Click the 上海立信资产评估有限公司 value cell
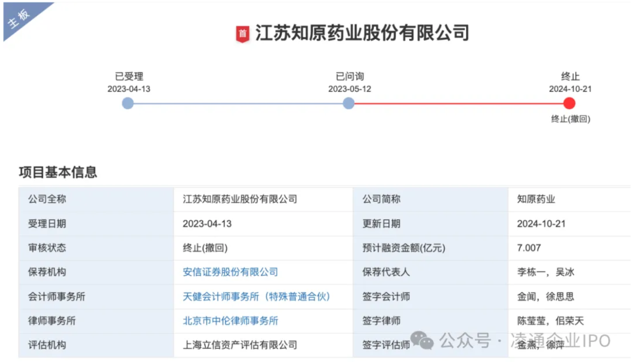Screen dimensions: 644x362 [263, 345]
